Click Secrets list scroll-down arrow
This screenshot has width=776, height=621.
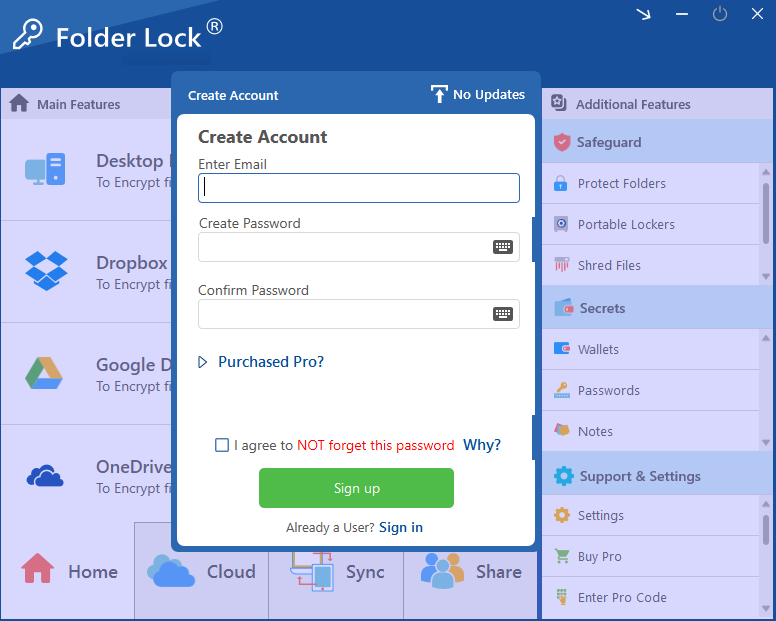766,442
